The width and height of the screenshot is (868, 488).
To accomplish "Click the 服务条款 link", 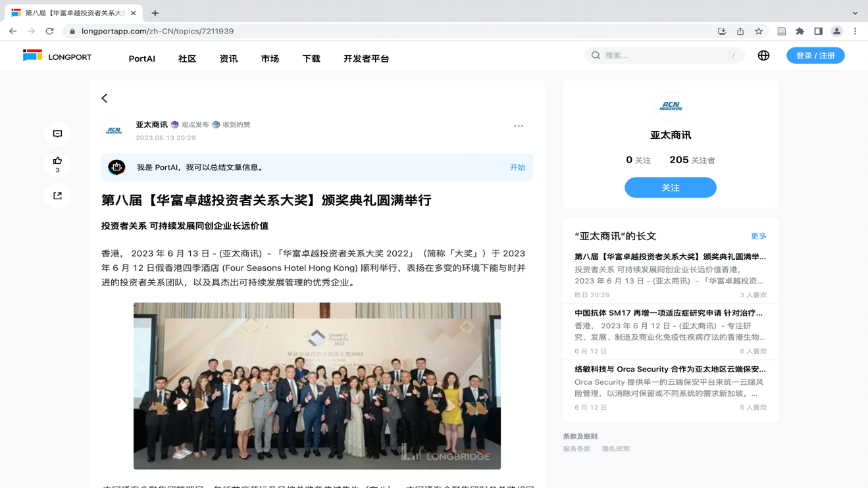I will (x=576, y=449).
